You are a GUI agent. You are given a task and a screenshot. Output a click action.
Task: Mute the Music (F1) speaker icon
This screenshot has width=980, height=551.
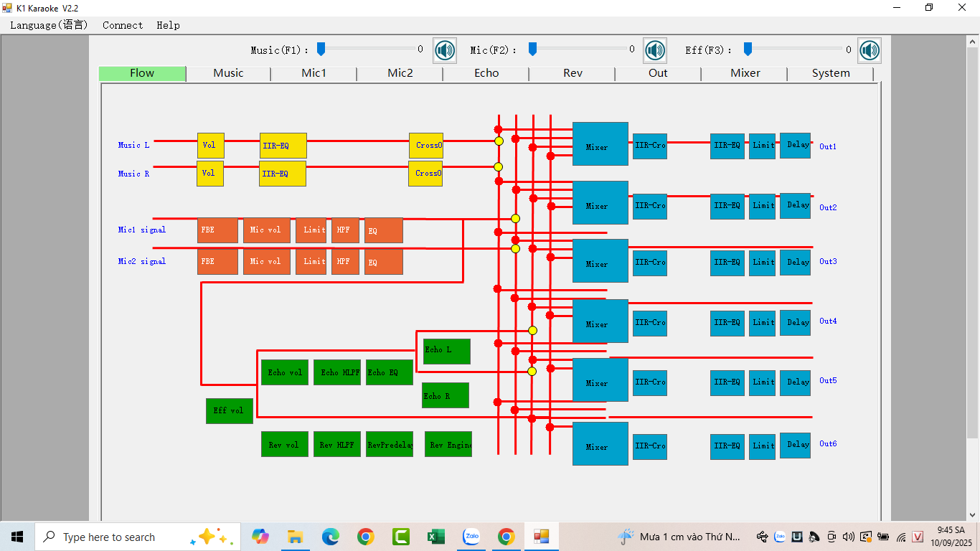click(x=445, y=50)
